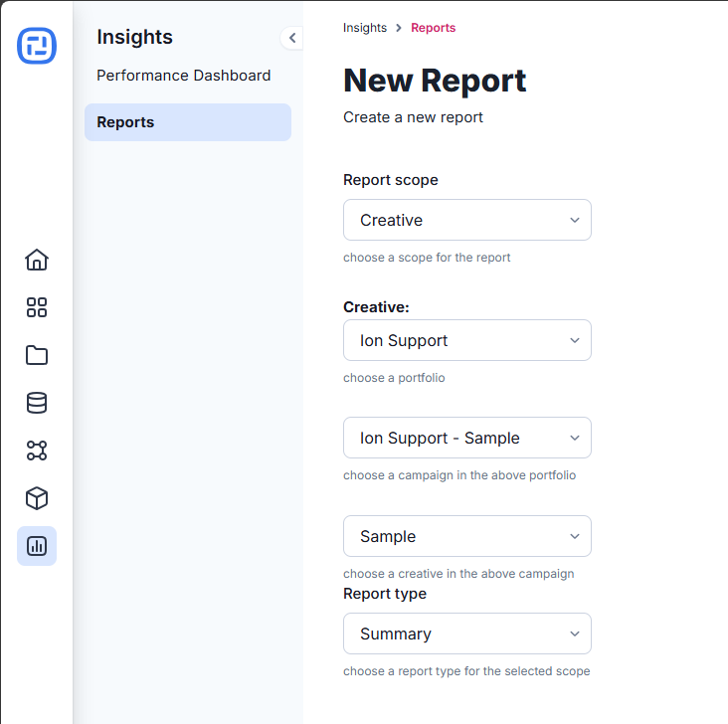Click the app logo icon
The width and height of the screenshot is (728, 724).
coord(37,46)
